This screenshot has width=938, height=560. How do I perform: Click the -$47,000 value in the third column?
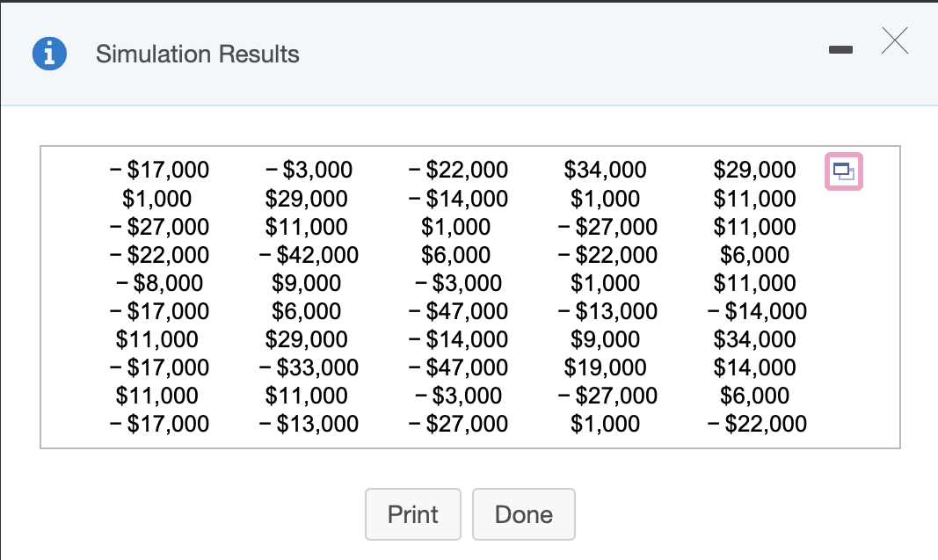coord(459,310)
